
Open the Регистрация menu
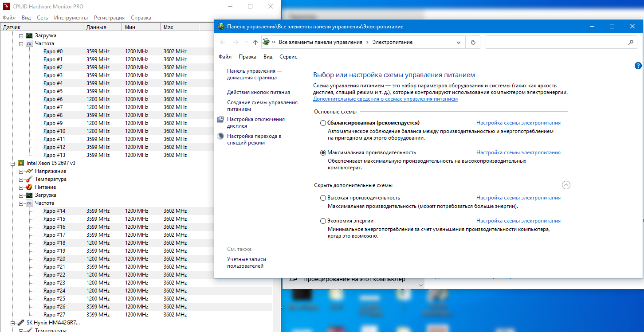[x=109, y=18]
